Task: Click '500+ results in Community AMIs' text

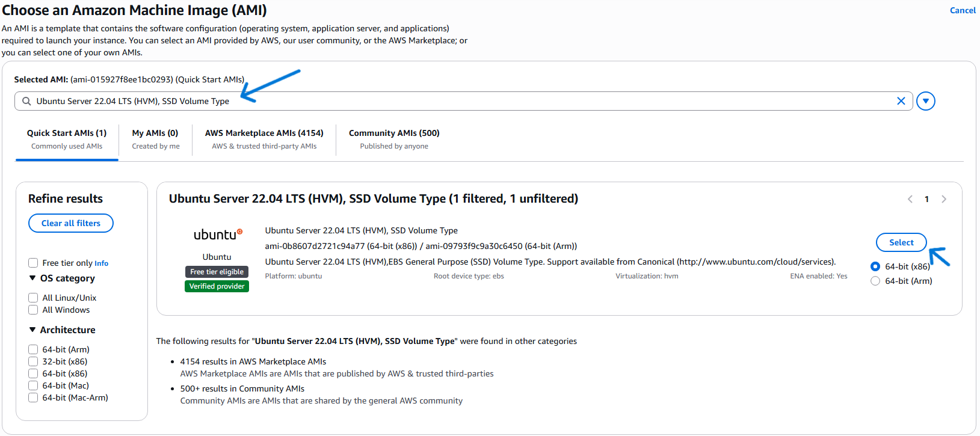Action: pyautogui.click(x=242, y=388)
